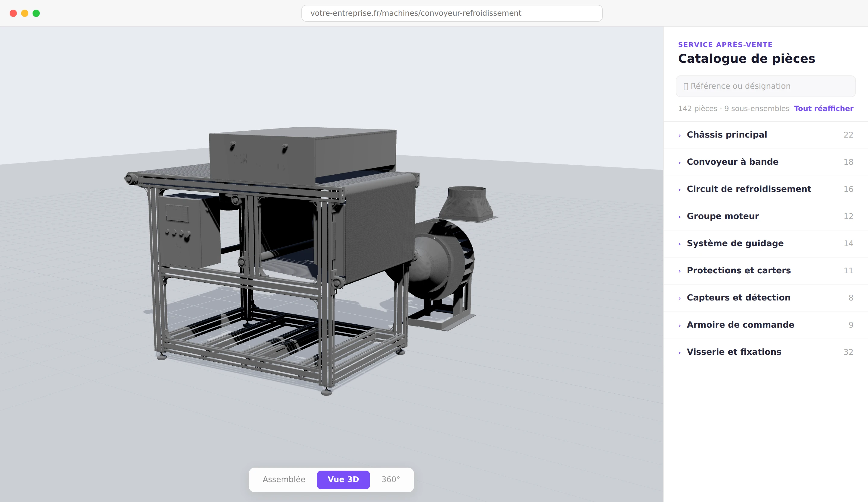Click the count 22 for Châssis principal
Viewport: 868px width, 502px height.
[x=848, y=135]
